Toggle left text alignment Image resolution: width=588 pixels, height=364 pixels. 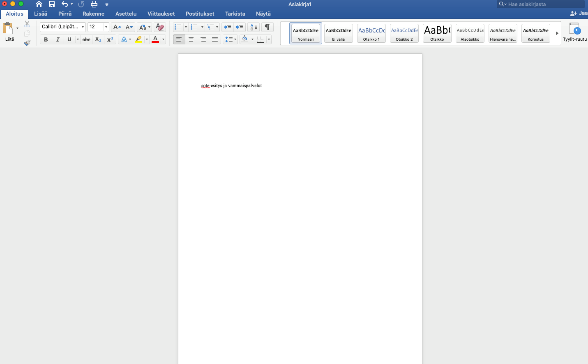point(179,39)
